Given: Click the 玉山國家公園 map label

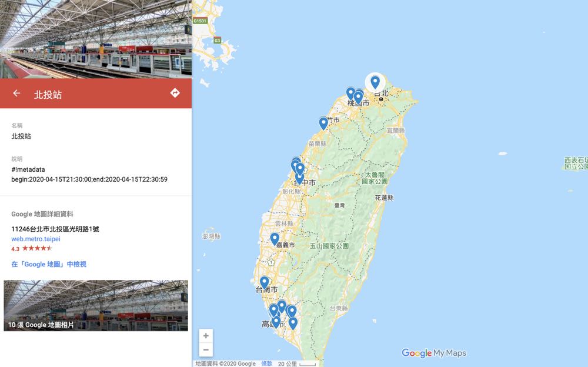Looking at the screenshot, I should click(329, 246).
